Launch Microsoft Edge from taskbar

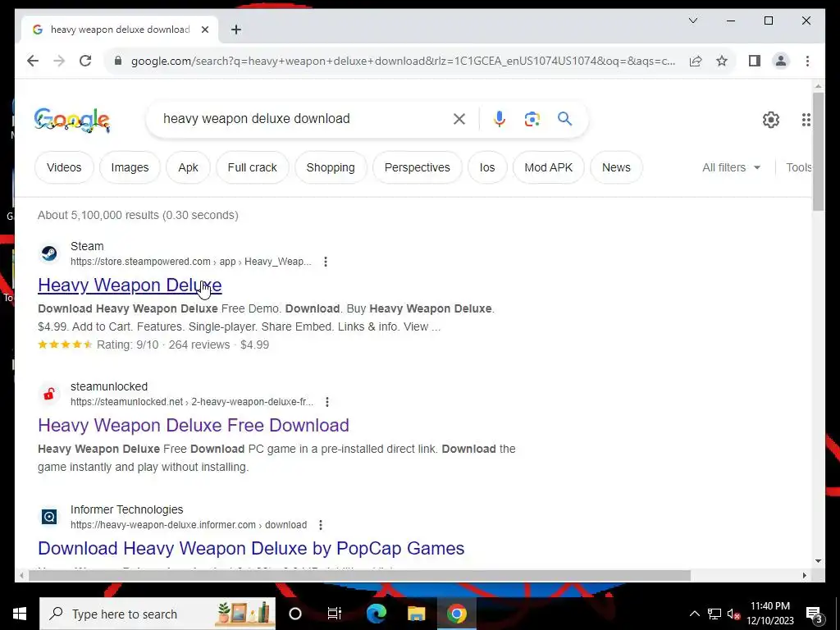tap(376, 614)
